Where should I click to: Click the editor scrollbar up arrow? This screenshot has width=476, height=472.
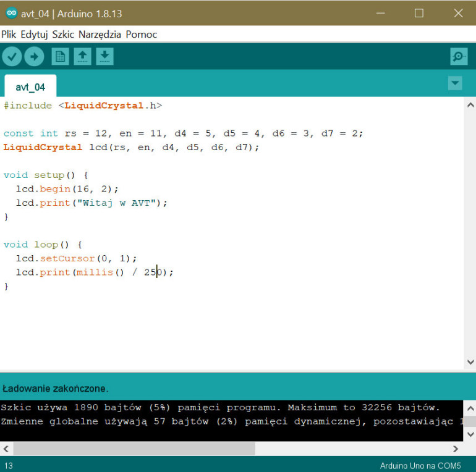[470, 105]
